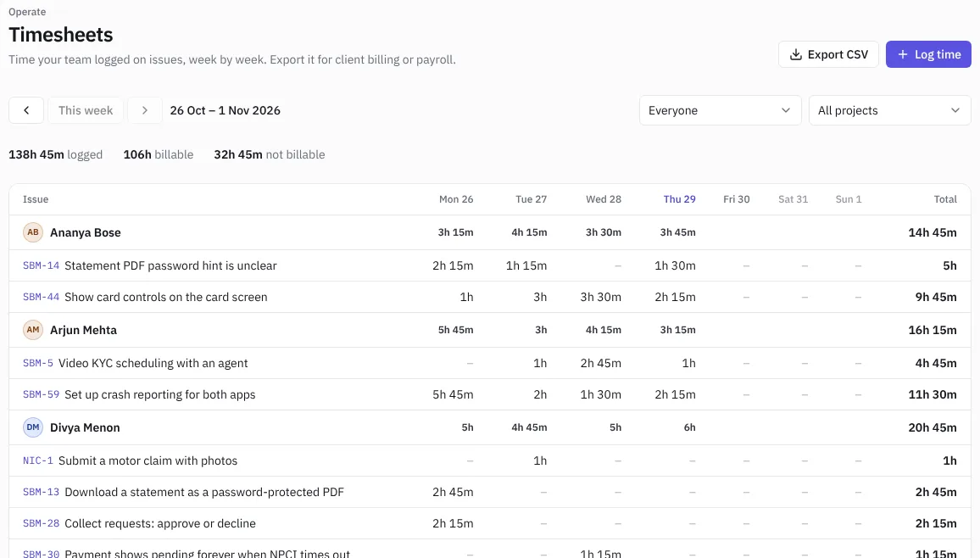
Task: Click SBM-44 Wednesday cell 3h 30m
Action: click(600, 297)
